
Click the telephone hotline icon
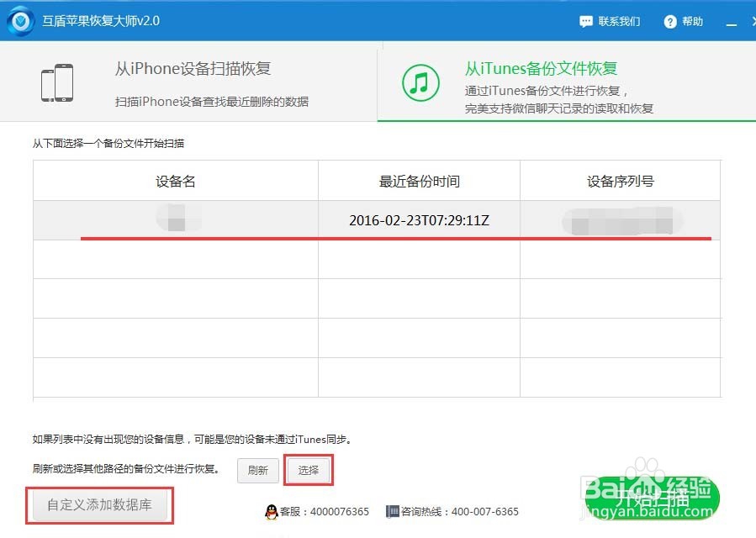pyautogui.click(x=393, y=511)
